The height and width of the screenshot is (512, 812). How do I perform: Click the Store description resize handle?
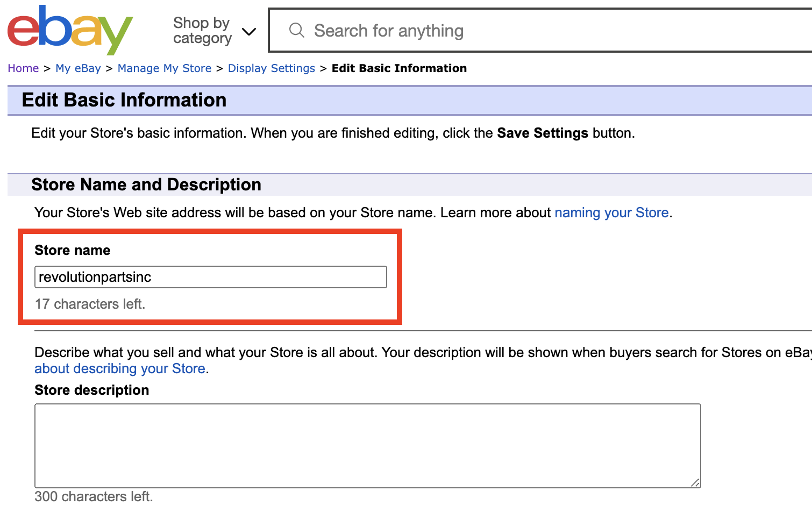pos(695,482)
